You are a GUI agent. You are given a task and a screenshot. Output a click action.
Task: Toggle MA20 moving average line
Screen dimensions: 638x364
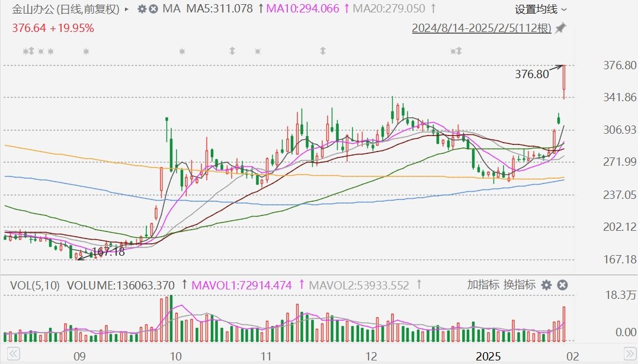pos(389,9)
